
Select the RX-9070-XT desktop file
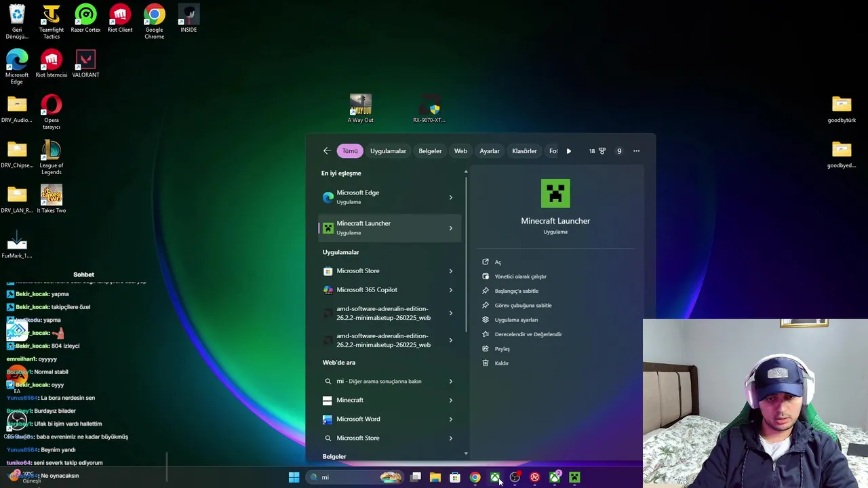pos(429,108)
